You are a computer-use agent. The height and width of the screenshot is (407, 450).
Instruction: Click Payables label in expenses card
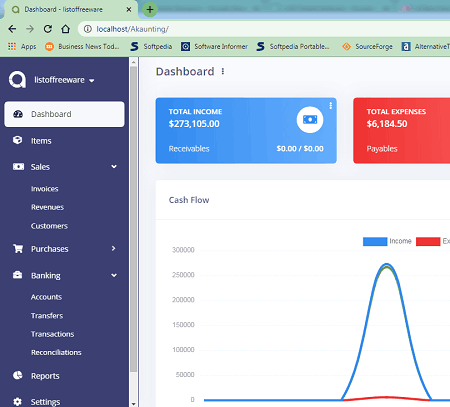pyautogui.click(x=382, y=149)
